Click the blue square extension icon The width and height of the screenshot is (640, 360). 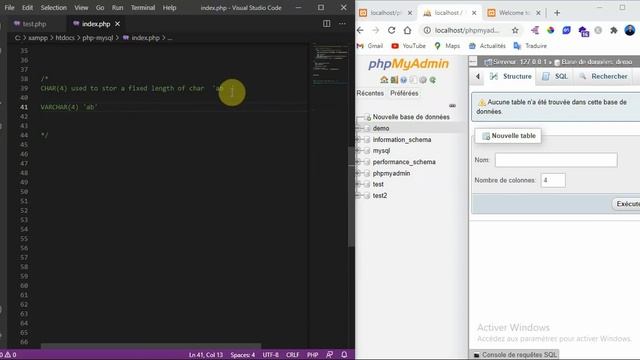tap(567, 30)
